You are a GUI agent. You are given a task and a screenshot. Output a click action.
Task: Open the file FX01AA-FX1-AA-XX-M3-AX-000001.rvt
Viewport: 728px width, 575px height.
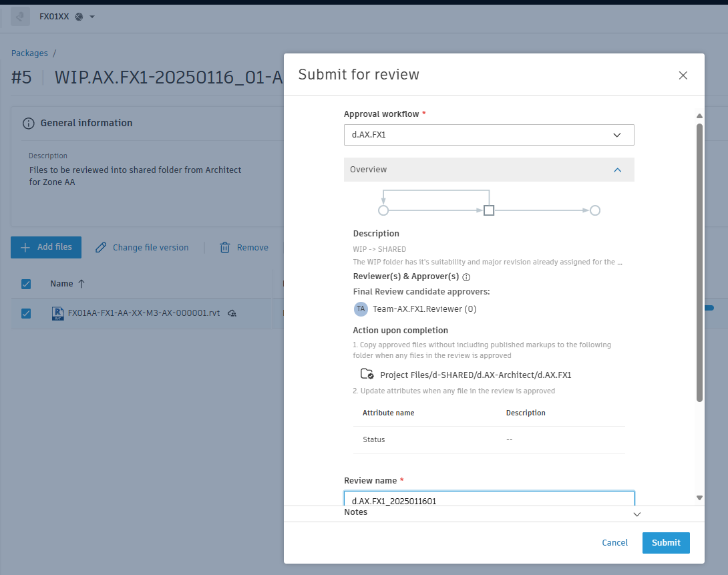144,313
